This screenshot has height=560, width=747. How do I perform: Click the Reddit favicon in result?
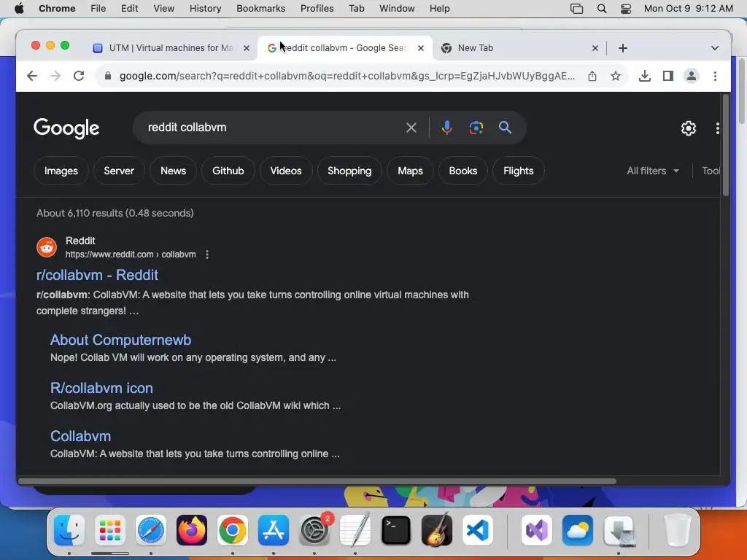coord(47,247)
